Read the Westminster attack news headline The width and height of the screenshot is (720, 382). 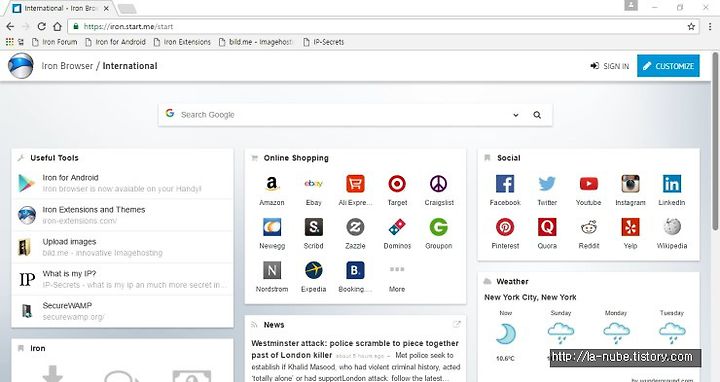click(355, 349)
